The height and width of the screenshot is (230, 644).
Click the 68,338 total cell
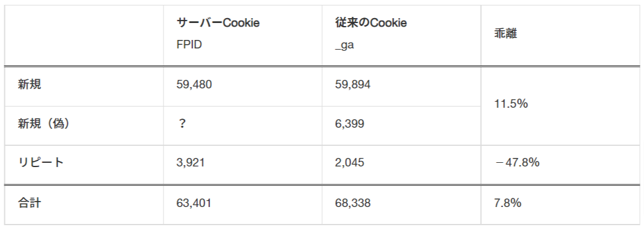coord(353,203)
